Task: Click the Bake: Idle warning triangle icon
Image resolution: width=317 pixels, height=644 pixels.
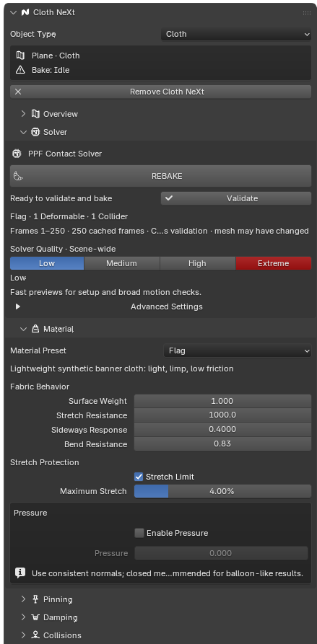Action: pyautogui.click(x=20, y=70)
